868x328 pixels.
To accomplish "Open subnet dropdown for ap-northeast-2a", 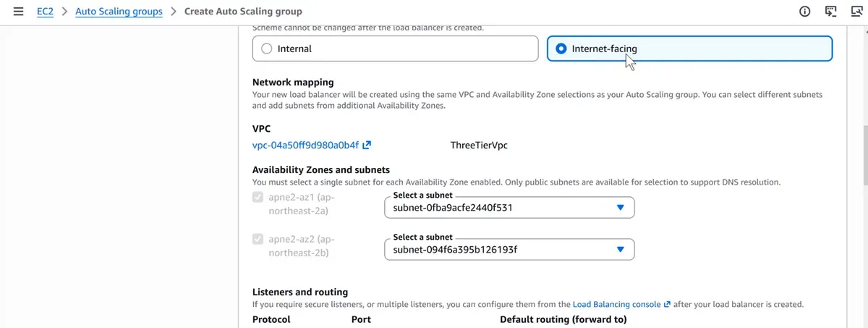I will point(509,208).
